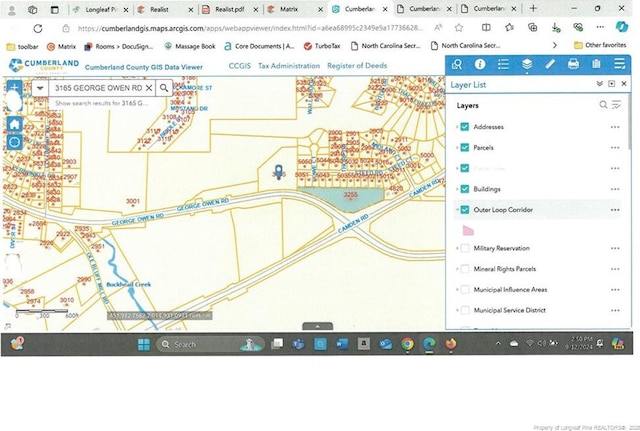
Task: Enable Municipal Service District layer
Action: (x=464, y=310)
